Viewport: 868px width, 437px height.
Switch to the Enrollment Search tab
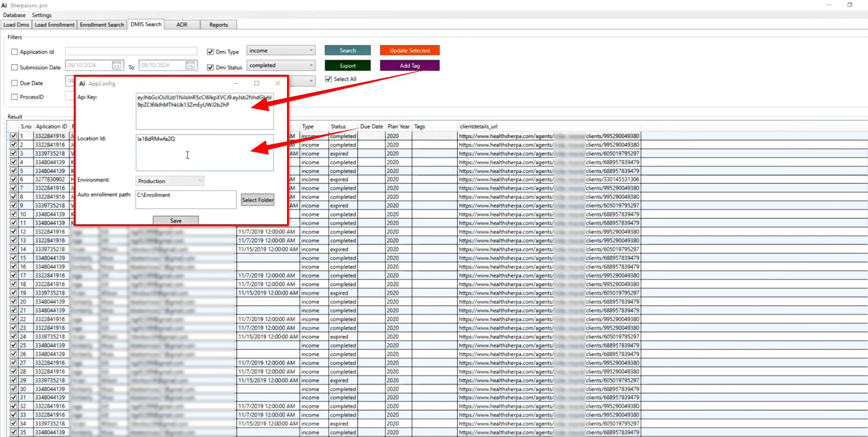pyautogui.click(x=102, y=25)
